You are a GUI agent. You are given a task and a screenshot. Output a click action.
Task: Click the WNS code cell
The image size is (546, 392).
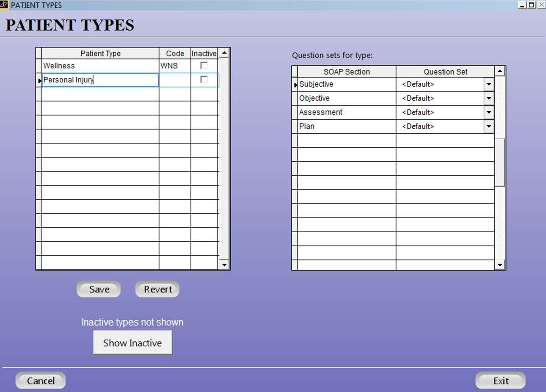(175, 66)
